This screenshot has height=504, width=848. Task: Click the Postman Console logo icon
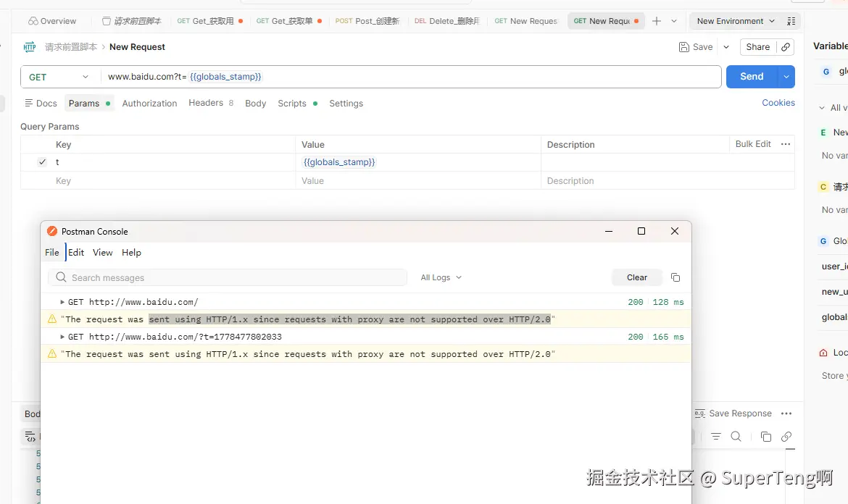tap(52, 231)
